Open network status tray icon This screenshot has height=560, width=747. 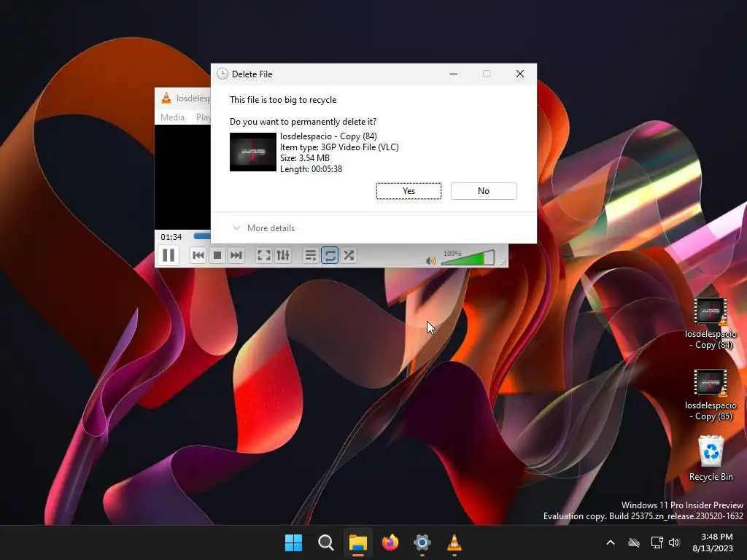tap(657, 542)
